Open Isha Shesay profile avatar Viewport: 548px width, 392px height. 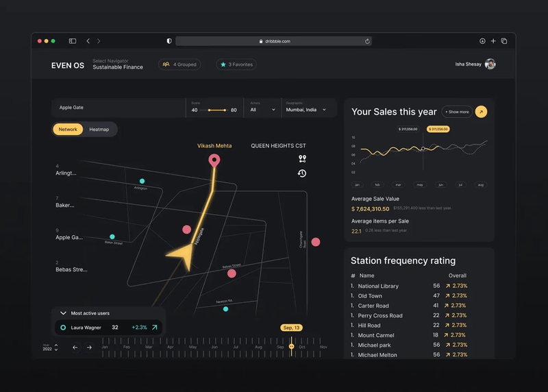pyautogui.click(x=490, y=64)
